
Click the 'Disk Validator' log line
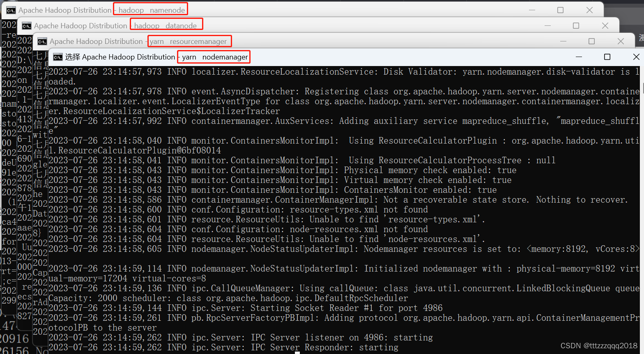(344, 77)
